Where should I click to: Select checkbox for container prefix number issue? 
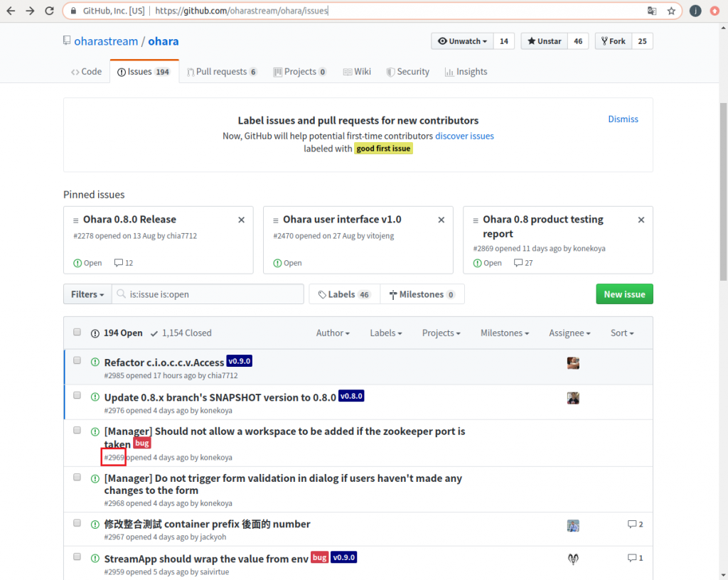[77, 523]
